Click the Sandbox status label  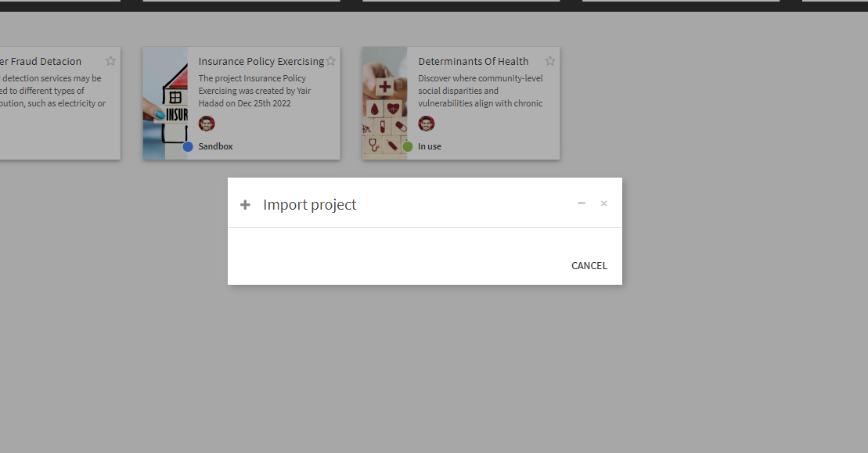(215, 146)
